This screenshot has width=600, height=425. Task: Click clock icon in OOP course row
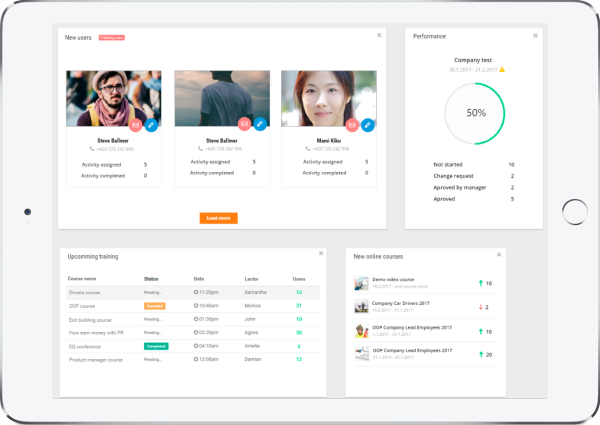[196, 306]
